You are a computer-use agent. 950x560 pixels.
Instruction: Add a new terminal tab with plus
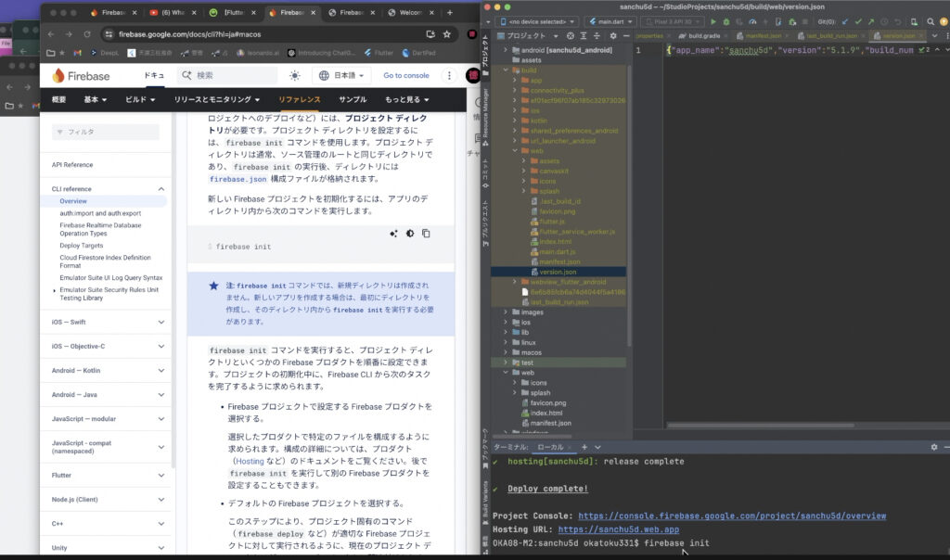pos(584,447)
